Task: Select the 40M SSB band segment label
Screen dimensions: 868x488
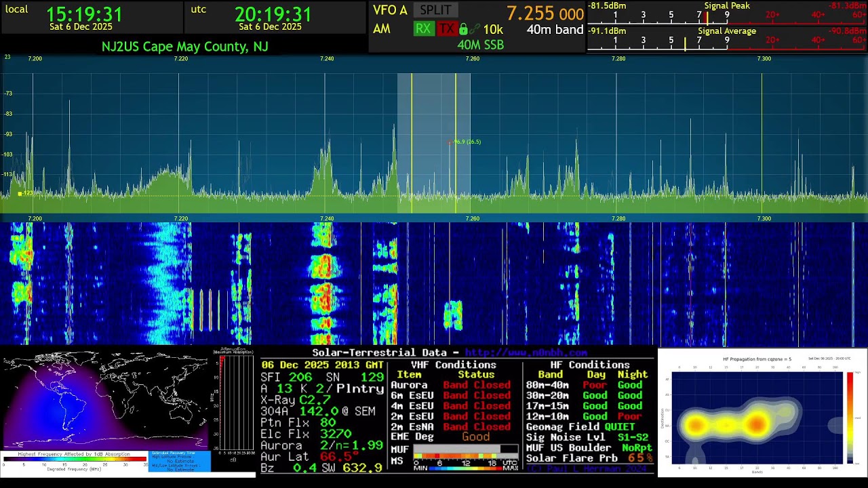Action: click(x=480, y=45)
